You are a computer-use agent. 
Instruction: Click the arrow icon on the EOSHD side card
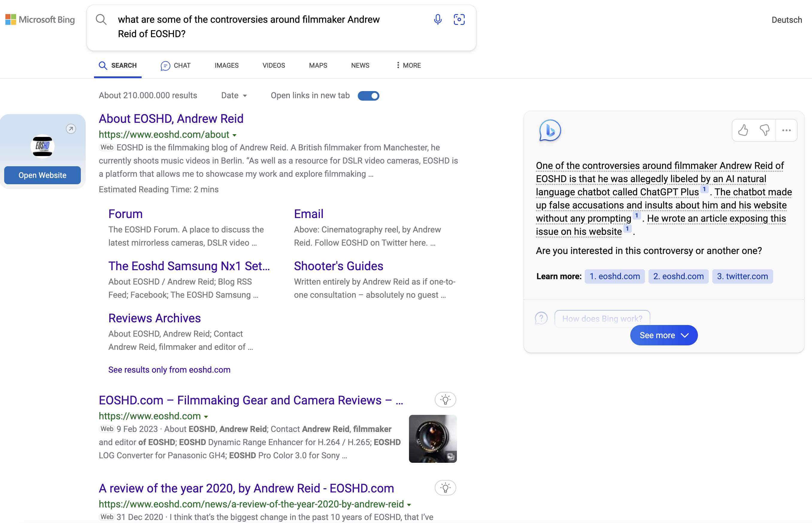point(71,129)
